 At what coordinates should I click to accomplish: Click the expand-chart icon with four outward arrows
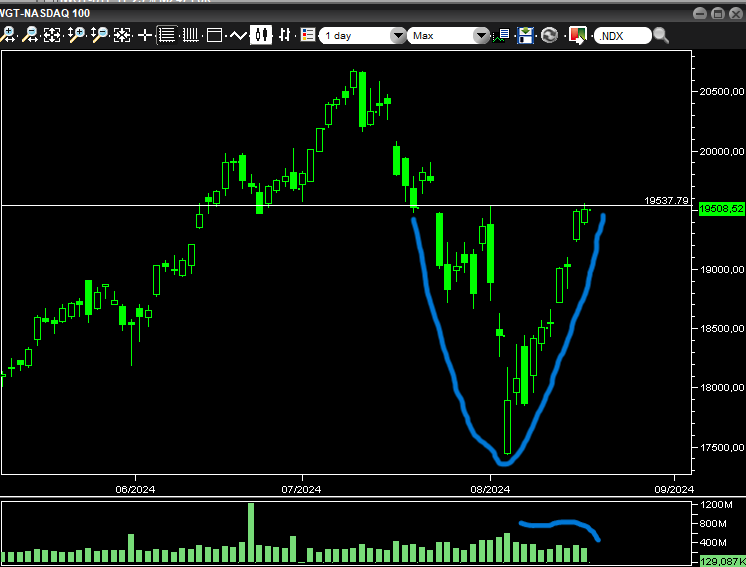[x=52, y=35]
